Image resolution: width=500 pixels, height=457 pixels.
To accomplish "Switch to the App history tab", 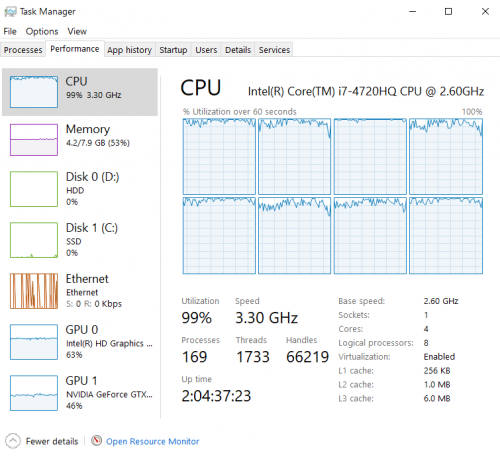I will (129, 50).
